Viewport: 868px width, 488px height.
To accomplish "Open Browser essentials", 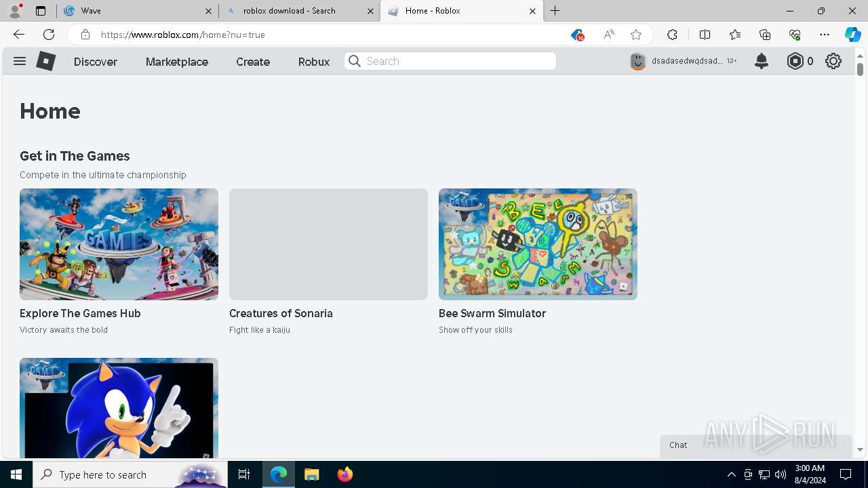I will [x=795, y=35].
